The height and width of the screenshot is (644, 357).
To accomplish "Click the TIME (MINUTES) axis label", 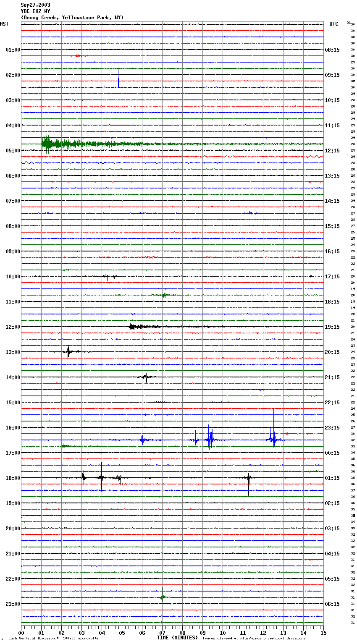I will [x=177, y=638].
